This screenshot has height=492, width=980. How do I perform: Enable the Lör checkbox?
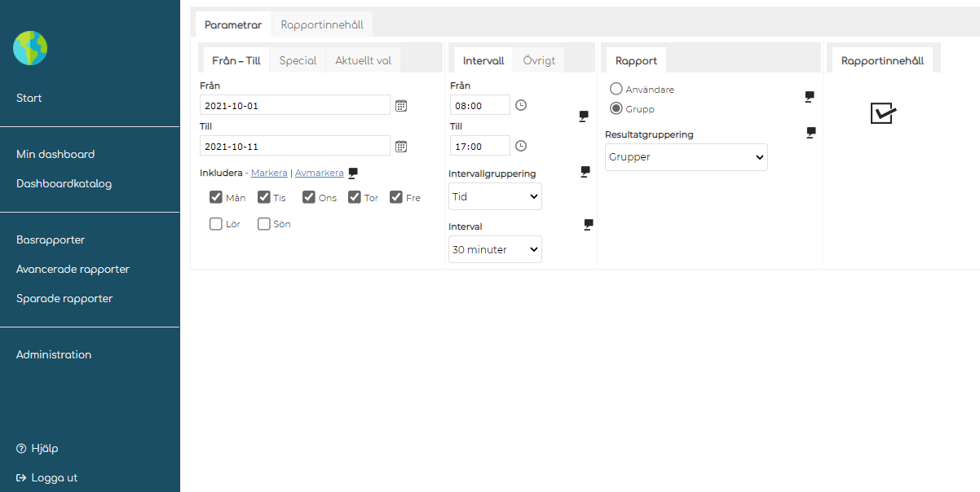[216, 224]
